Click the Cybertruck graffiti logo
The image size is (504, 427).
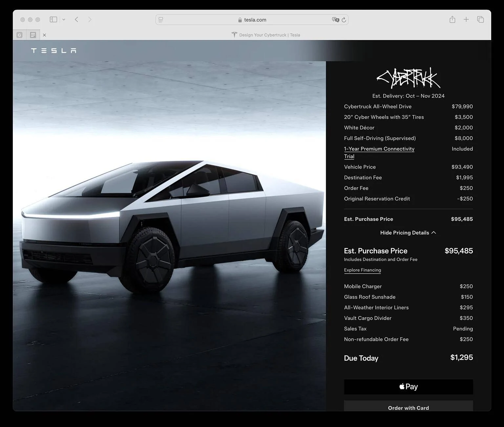408,78
